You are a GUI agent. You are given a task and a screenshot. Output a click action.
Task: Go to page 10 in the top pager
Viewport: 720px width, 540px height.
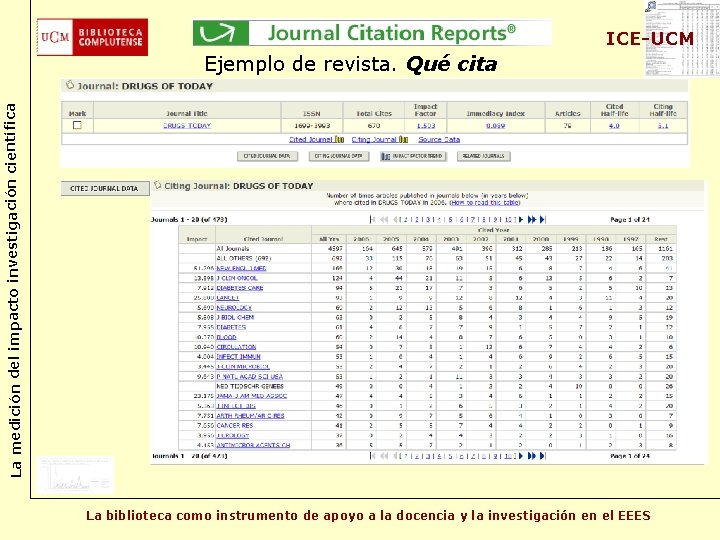[x=508, y=219]
